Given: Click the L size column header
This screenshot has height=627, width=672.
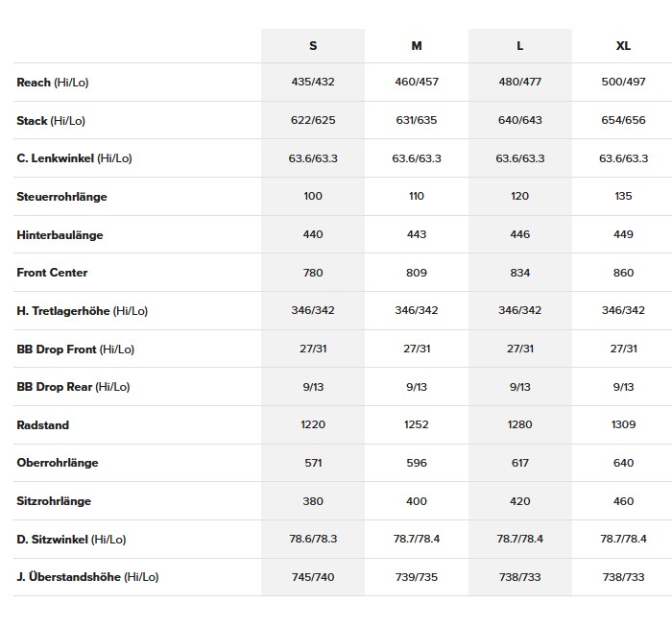Looking at the screenshot, I should tap(520, 46).
